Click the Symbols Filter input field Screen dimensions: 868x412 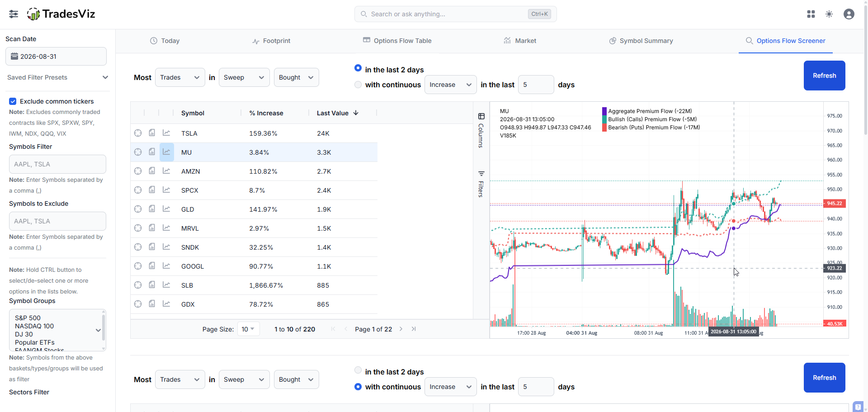57,164
